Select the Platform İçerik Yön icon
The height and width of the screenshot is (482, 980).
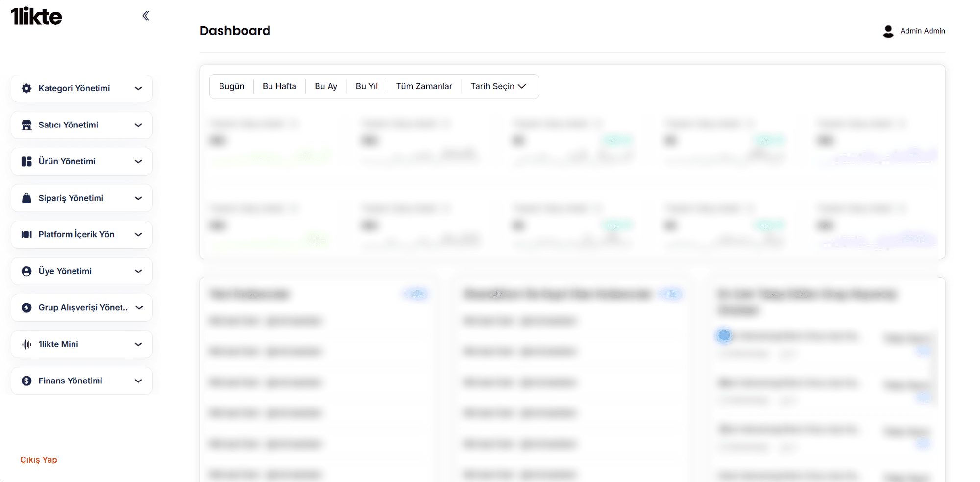click(26, 234)
